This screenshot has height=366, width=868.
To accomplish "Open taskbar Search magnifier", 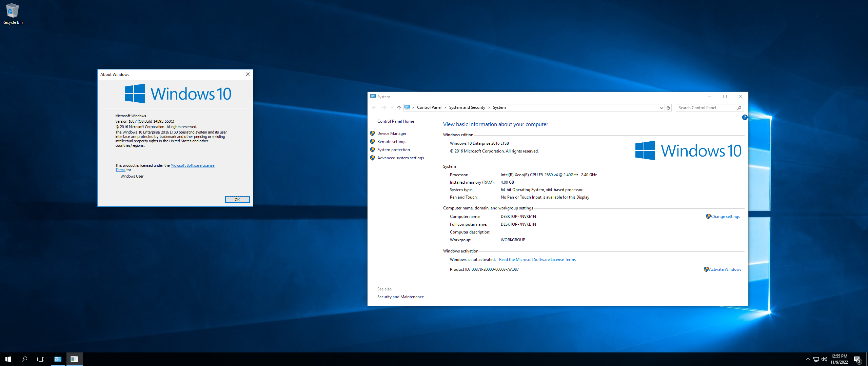I will [x=24, y=359].
